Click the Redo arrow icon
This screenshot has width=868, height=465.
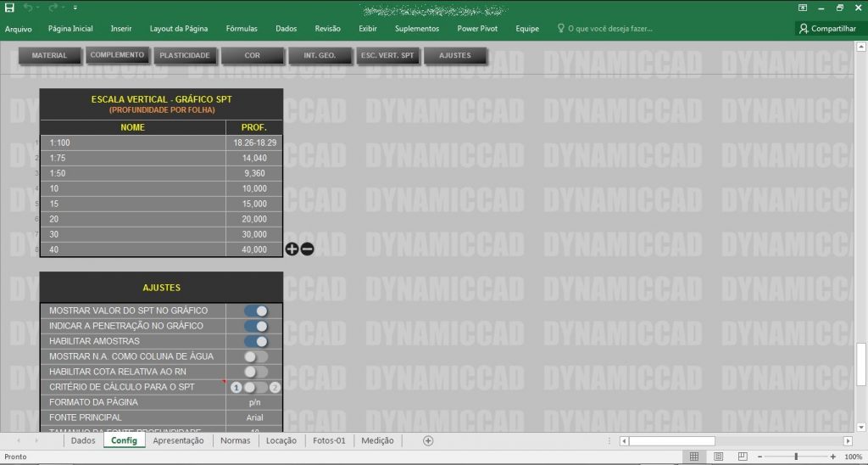pos(53,8)
